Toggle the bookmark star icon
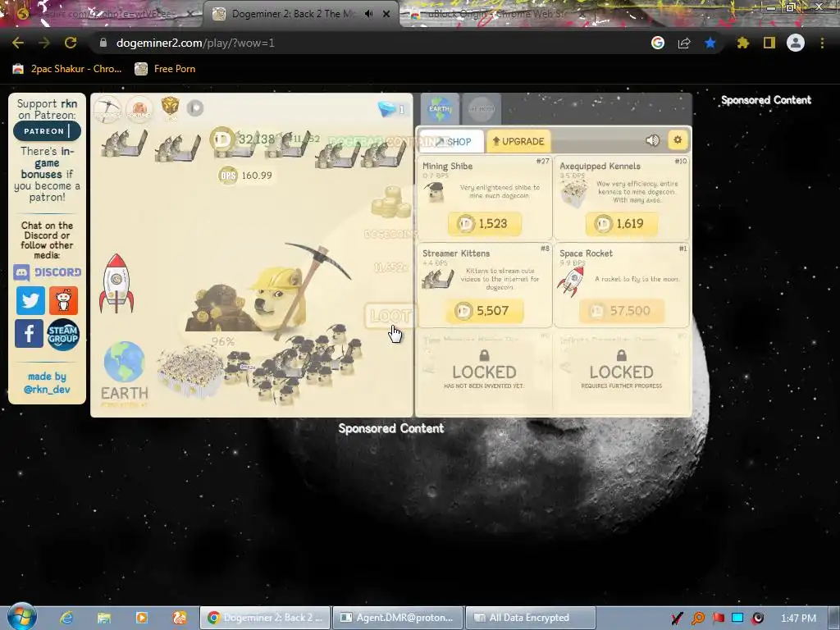840x630 pixels. (x=710, y=43)
